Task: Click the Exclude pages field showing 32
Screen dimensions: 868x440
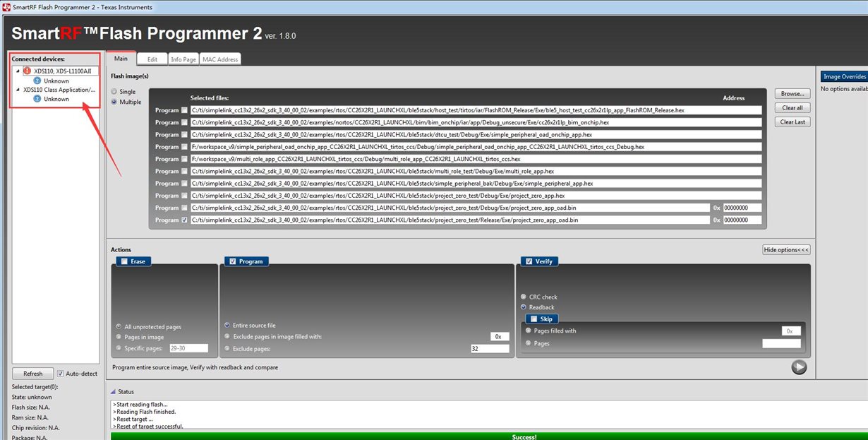Action: coord(490,349)
